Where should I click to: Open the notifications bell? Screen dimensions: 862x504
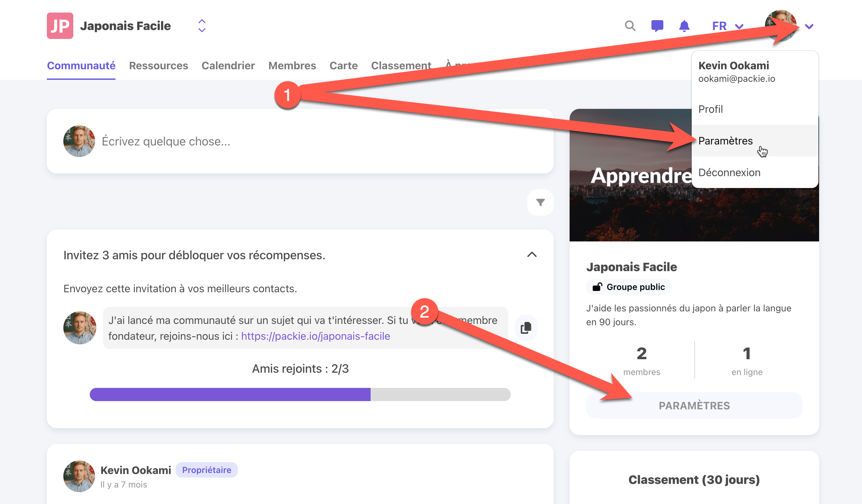[x=684, y=26]
